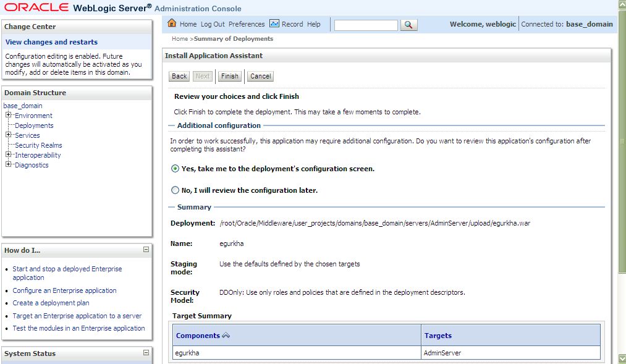Click the vertical scrollbar thumb
626x364 pixels.
pyautogui.click(x=622, y=142)
